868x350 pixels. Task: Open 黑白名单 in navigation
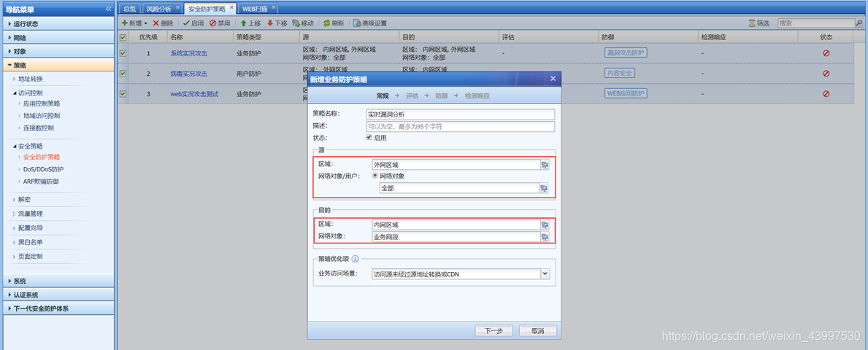pyautogui.click(x=31, y=242)
